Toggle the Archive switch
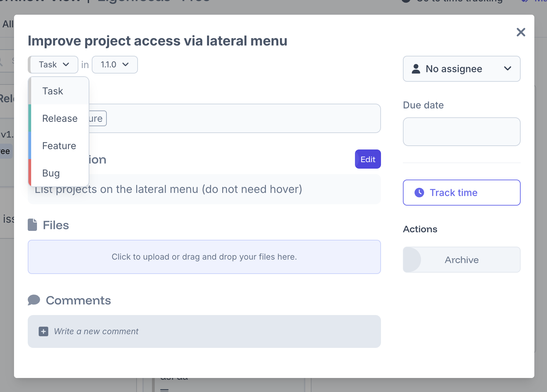The height and width of the screenshot is (392, 547). (412, 260)
